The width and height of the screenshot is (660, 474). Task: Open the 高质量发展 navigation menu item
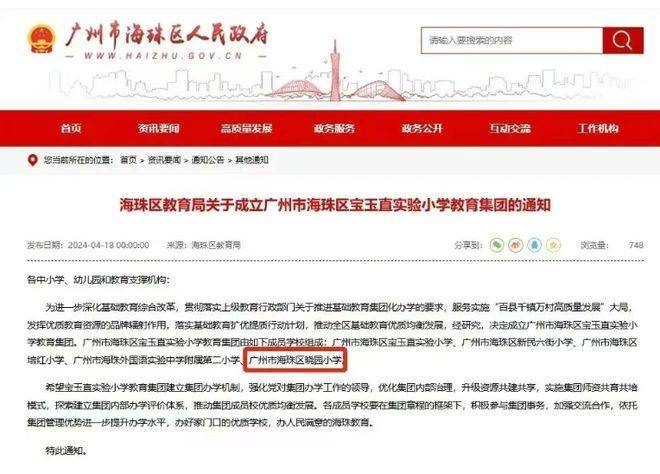tap(247, 128)
